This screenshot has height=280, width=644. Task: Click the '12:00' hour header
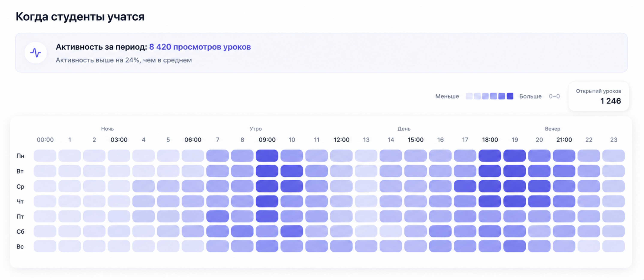click(x=341, y=140)
